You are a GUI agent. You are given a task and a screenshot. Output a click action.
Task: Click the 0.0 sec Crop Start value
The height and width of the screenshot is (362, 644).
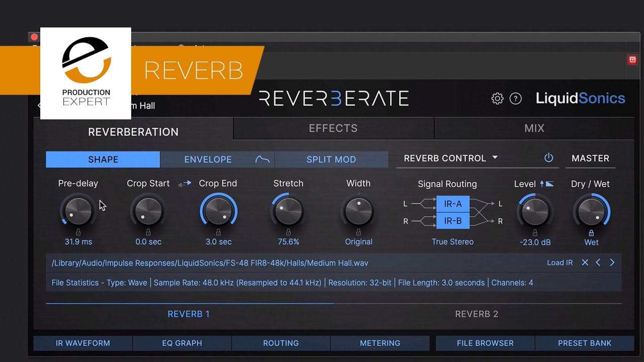[148, 242]
